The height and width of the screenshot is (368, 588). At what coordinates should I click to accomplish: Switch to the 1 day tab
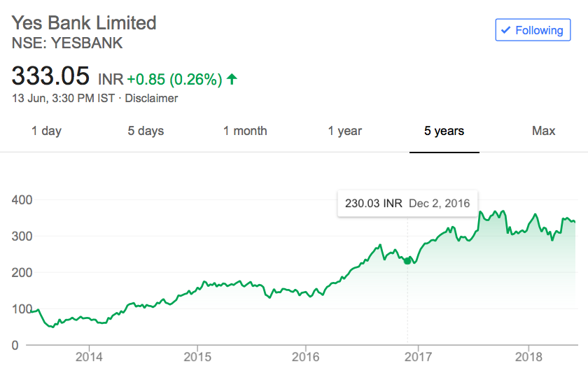coord(46,131)
